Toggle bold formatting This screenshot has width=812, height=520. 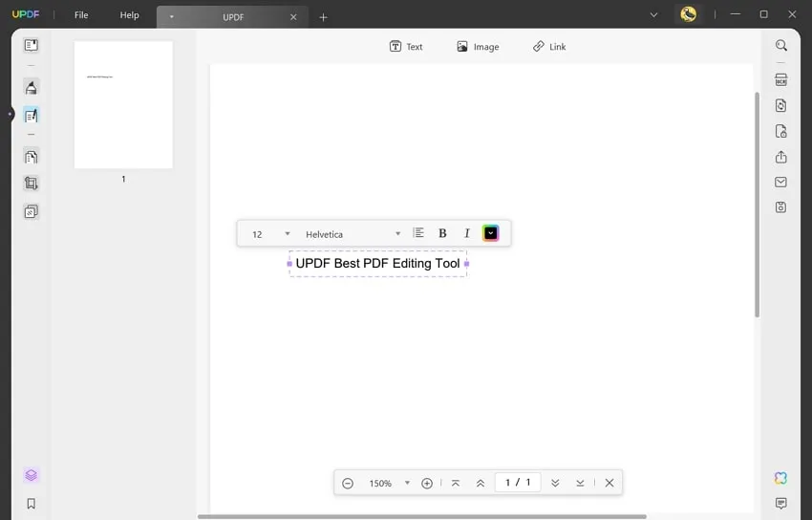[x=442, y=233]
